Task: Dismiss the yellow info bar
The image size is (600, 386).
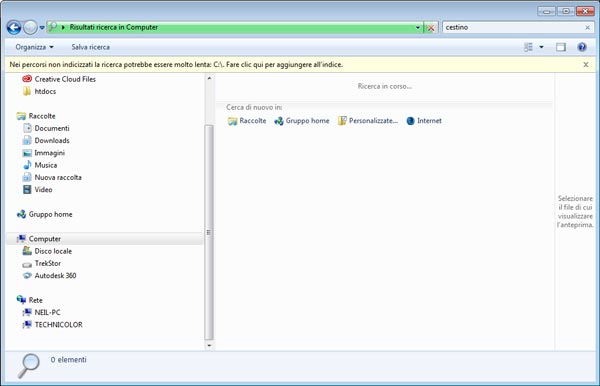Action: [x=586, y=65]
